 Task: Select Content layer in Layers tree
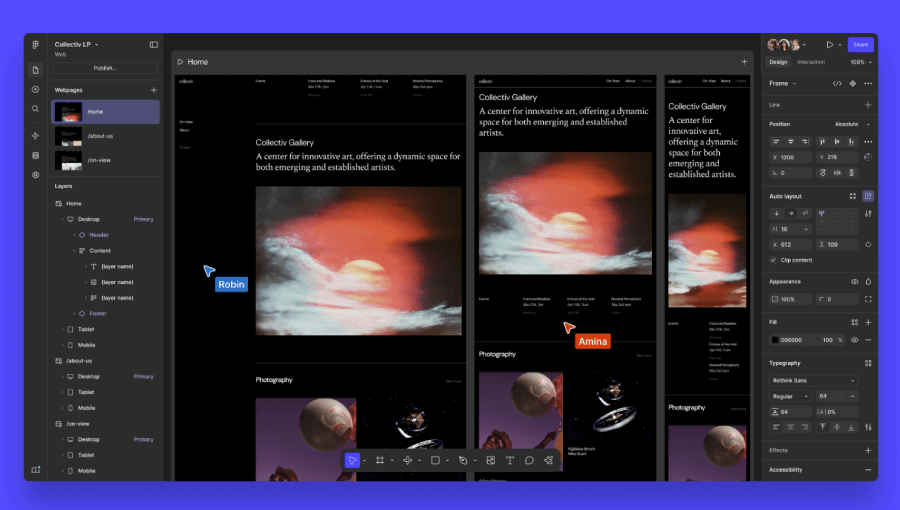click(100, 251)
